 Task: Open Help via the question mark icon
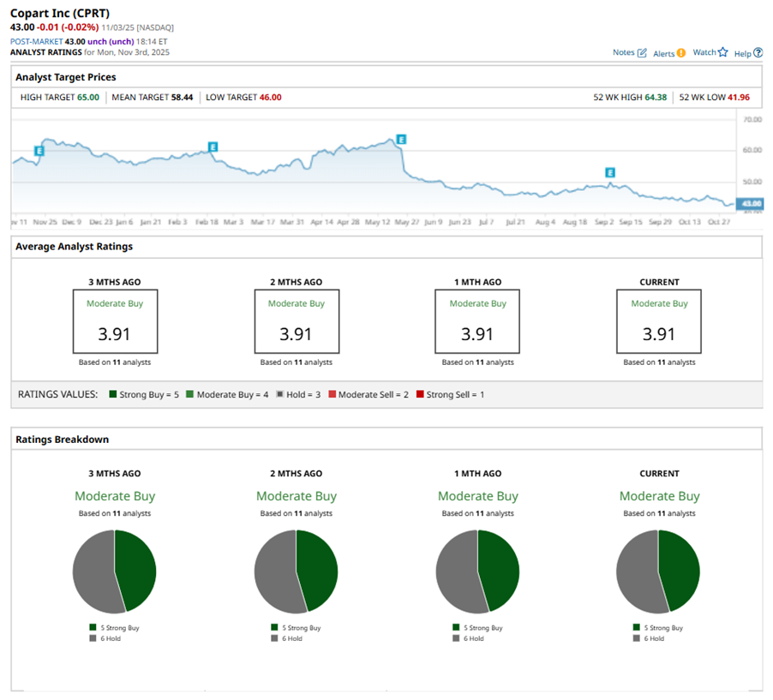coord(758,53)
